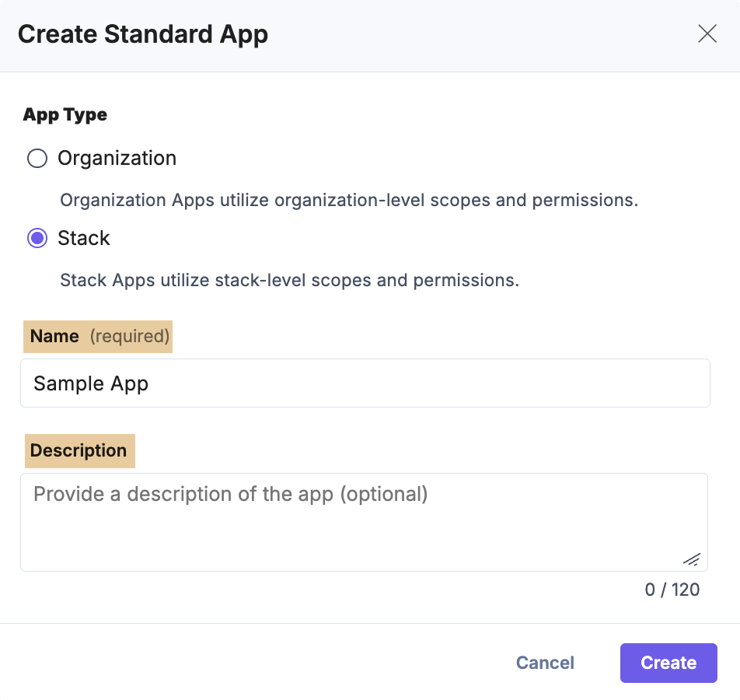740x700 pixels.
Task: Close the Create Standard App dialog
Action: 707,33
